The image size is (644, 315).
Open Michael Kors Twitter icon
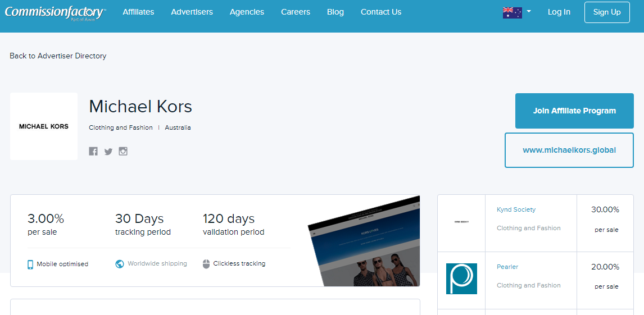[108, 152]
